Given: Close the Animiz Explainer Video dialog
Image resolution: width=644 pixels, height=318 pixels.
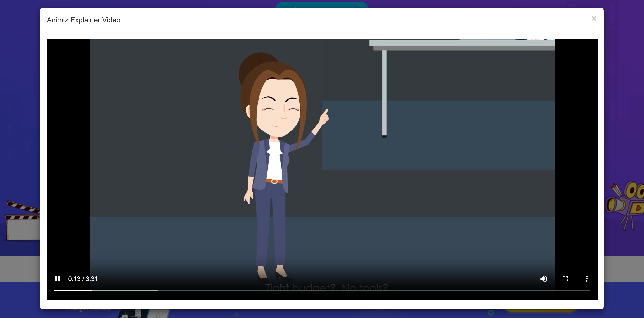Looking at the screenshot, I should [594, 18].
